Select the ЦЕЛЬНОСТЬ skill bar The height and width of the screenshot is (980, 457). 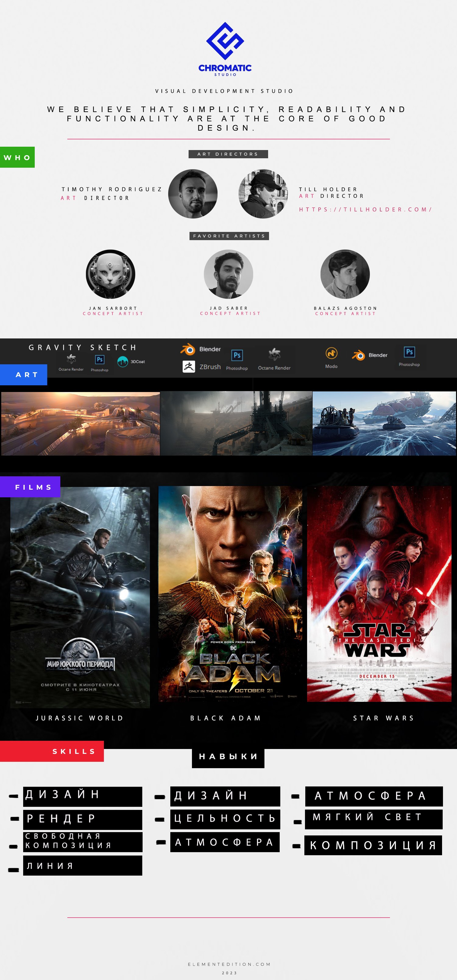click(x=225, y=819)
